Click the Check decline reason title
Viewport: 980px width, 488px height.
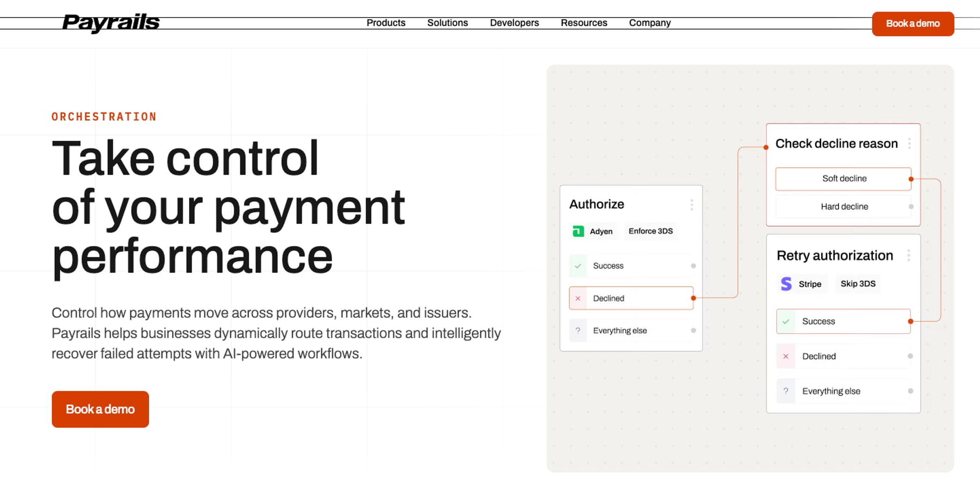pos(836,143)
